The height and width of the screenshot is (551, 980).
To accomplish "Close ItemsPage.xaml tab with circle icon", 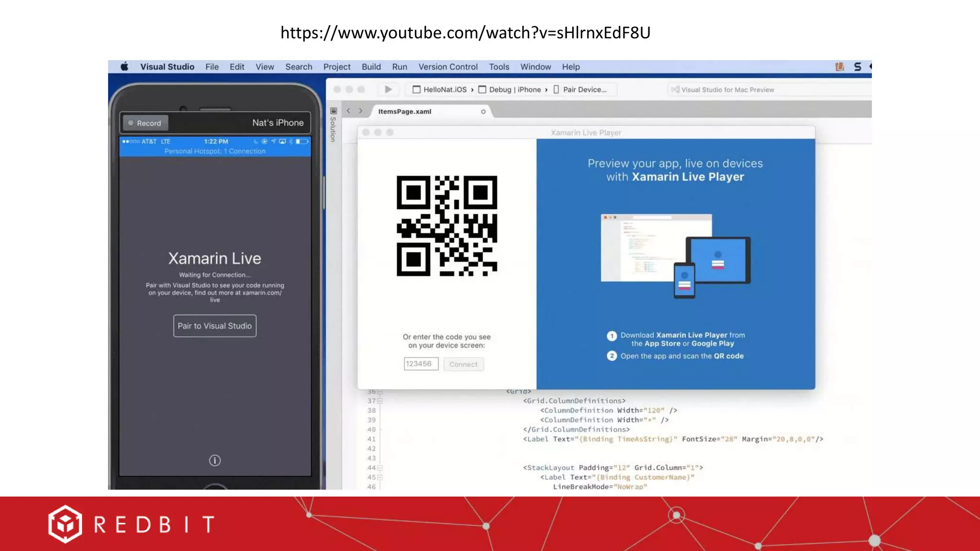I will point(483,111).
